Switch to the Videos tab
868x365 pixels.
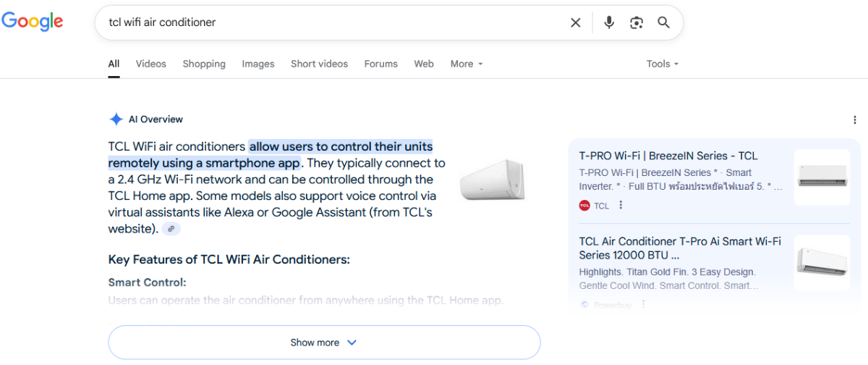(151, 64)
